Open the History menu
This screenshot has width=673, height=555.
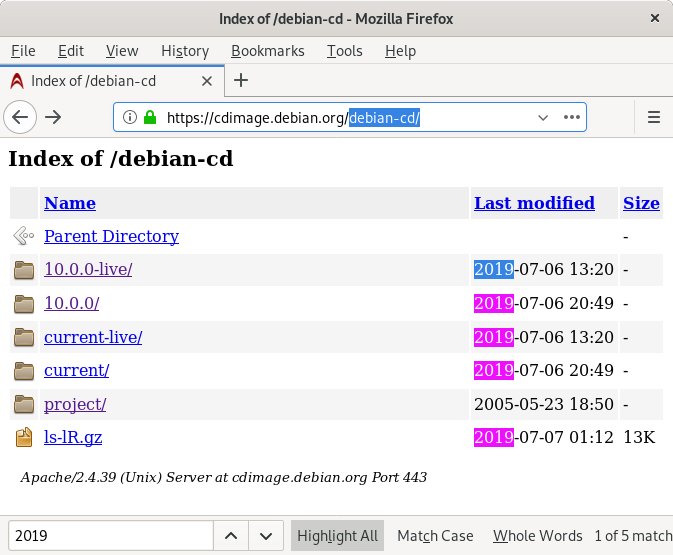tap(185, 51)
